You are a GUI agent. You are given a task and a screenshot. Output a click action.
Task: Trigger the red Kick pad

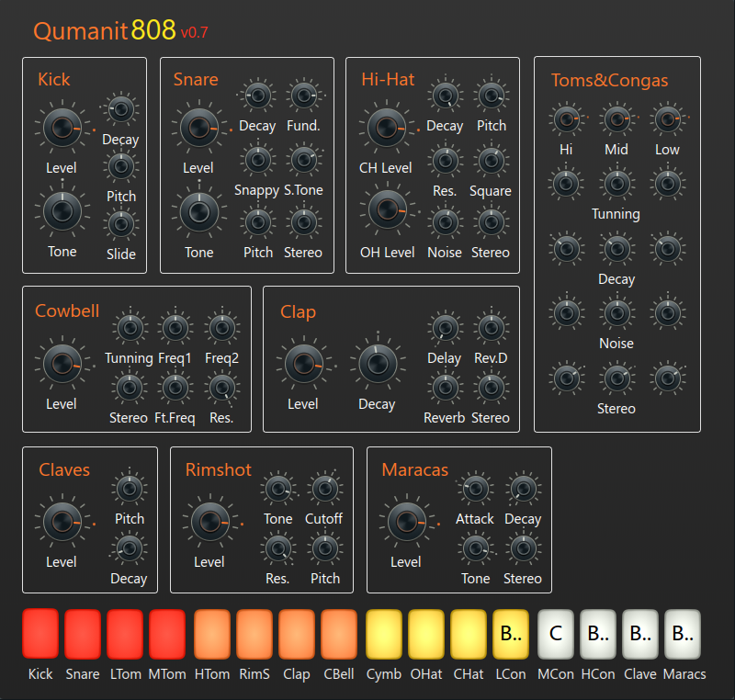tap(40, 634)
